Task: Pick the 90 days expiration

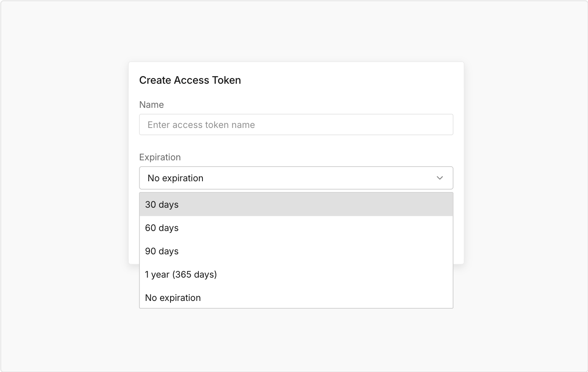Action: point(296,251)
